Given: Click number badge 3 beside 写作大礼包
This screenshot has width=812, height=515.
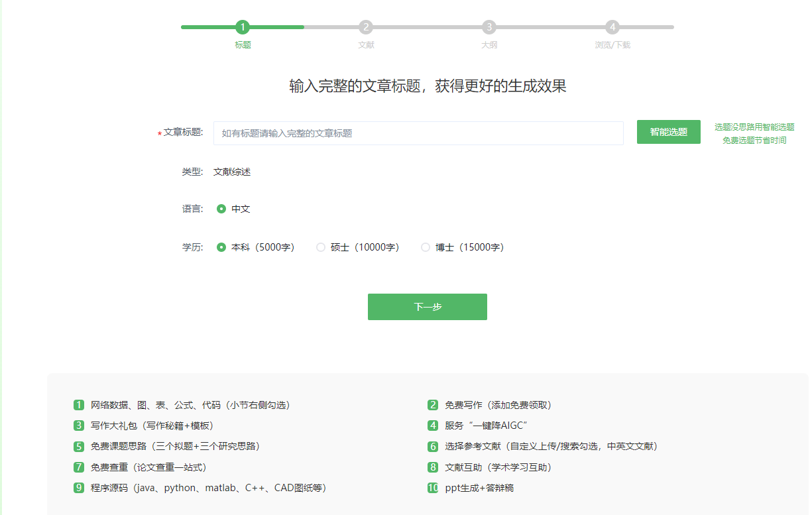Looking at the screenshot, I should coord(79,426).
